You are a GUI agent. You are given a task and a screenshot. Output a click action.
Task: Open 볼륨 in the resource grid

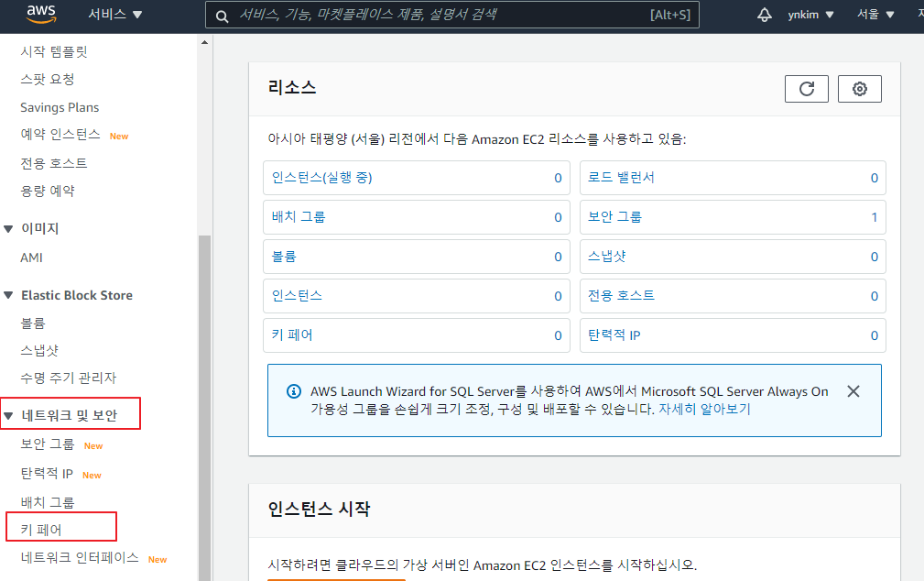click(x=284, y=257)
